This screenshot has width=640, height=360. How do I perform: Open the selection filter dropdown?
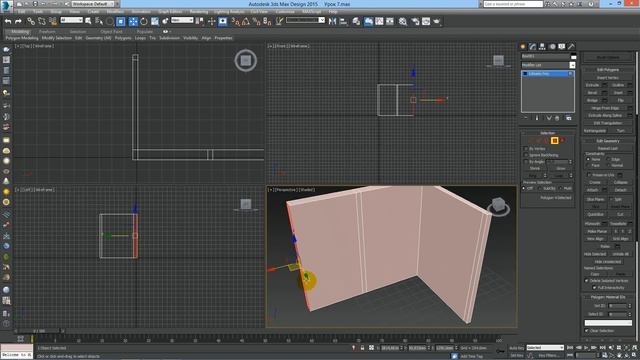[x=71, y=20]
